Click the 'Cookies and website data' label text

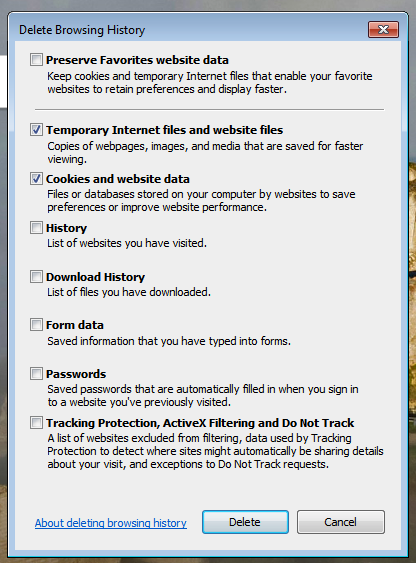[118, 179]
